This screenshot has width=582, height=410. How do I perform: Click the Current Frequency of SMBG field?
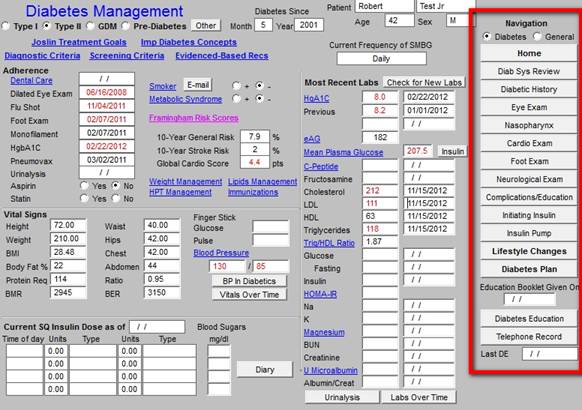pos(381,59)
